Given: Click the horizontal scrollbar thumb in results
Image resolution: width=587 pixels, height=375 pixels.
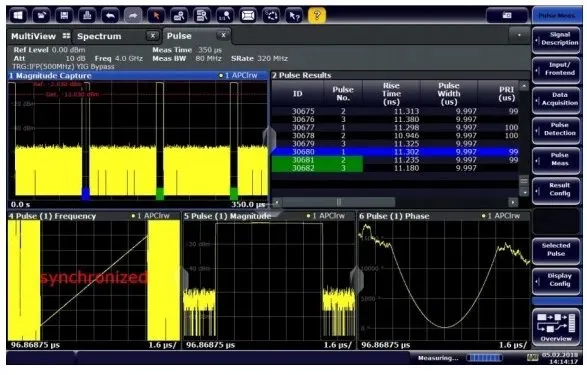Looking at the screenshot, I should pyautogui.click(x=338, y=202).
